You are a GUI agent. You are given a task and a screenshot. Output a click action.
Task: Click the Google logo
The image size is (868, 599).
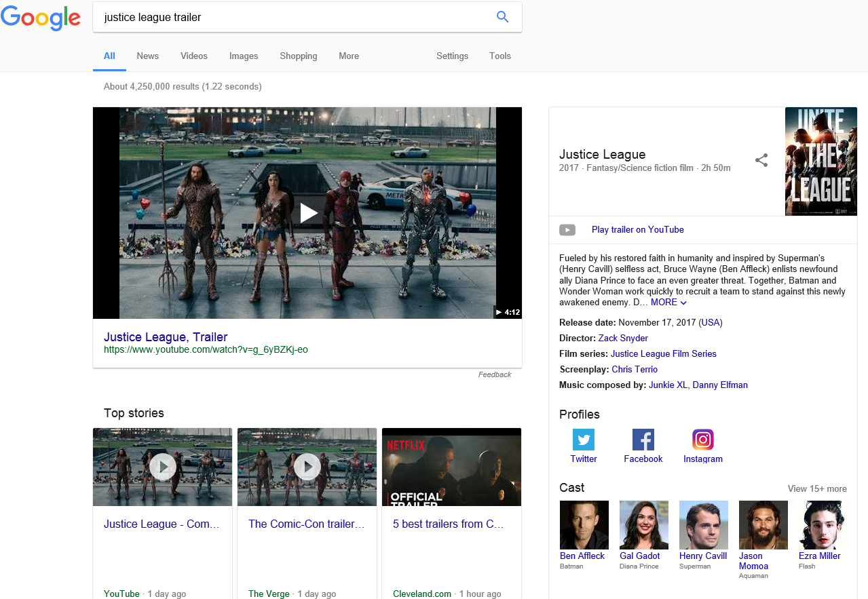click(41, 18)
